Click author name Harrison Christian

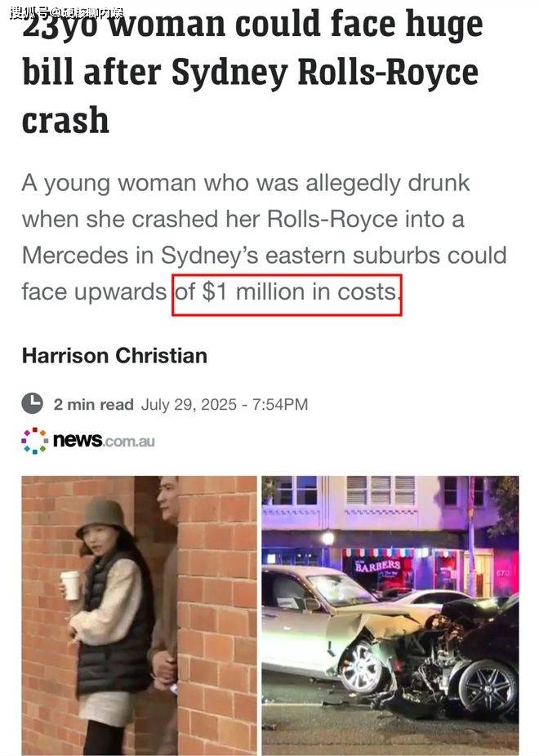pos(115,356)
